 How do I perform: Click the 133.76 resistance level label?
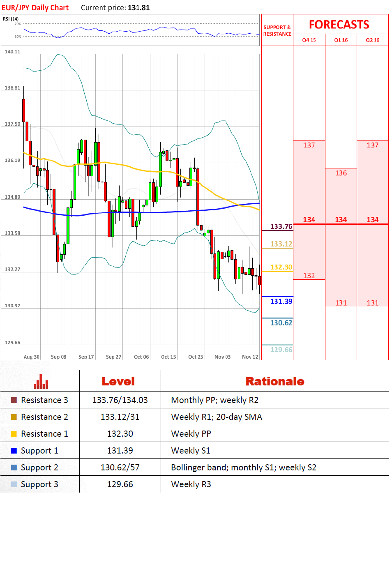click(x=281, y=226)
